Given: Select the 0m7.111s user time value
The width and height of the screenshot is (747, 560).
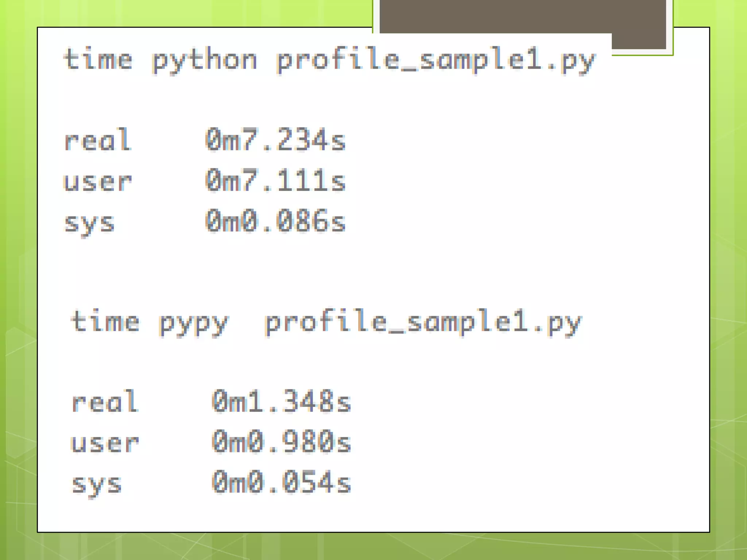Looking at the screenshot, I should tap(275, 181).
